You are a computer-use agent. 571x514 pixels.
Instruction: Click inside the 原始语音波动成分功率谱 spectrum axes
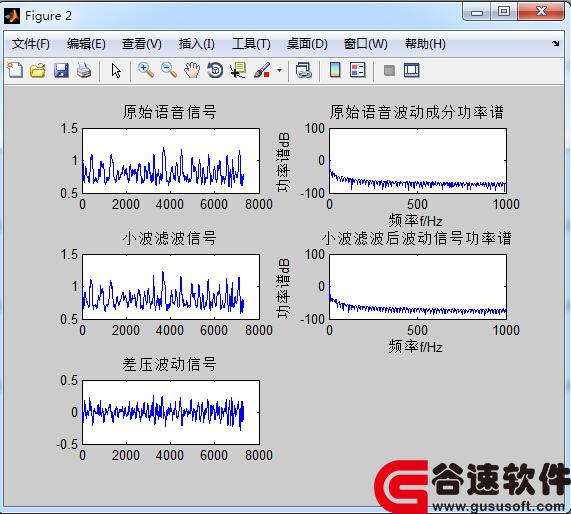[418, 161]
